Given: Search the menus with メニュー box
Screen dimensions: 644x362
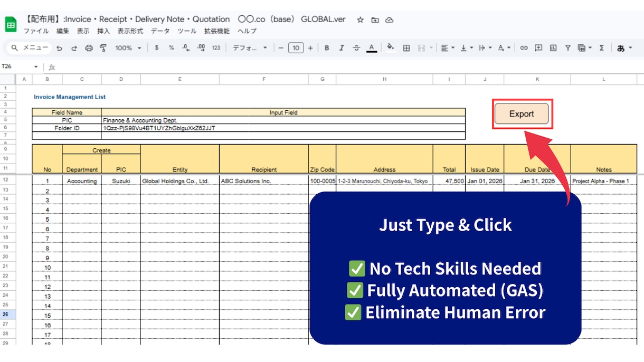Looking at the screenshot, I should point(29,48).
